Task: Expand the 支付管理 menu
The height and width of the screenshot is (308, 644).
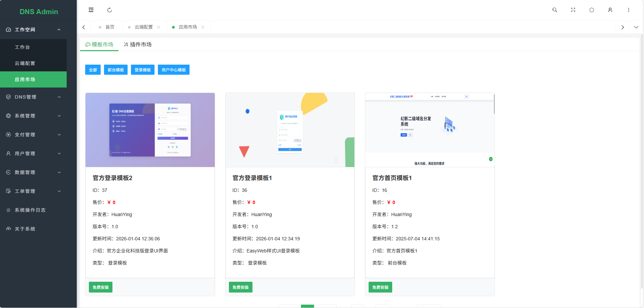Action: [33, 134]
